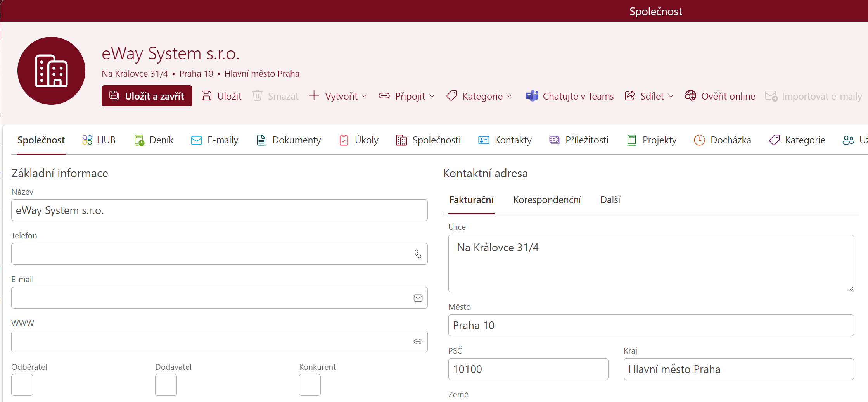Click the company building avatar icon
The image size is (868, 402).
tap(51, 71)
